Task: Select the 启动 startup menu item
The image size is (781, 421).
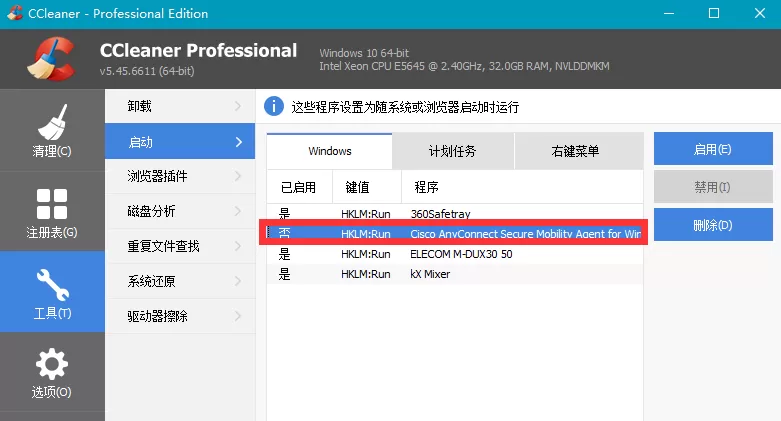Action: click(x=180, y=141)
